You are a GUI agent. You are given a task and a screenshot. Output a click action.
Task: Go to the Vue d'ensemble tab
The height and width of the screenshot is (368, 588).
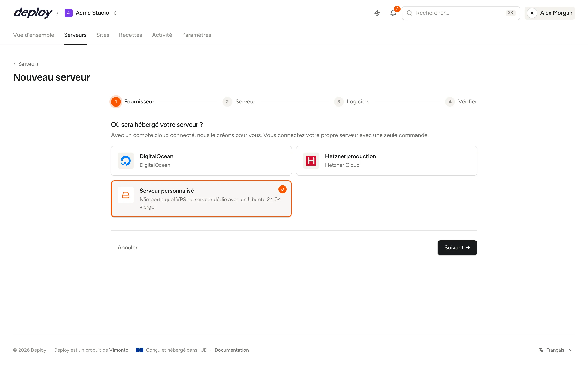coord(33,35)
